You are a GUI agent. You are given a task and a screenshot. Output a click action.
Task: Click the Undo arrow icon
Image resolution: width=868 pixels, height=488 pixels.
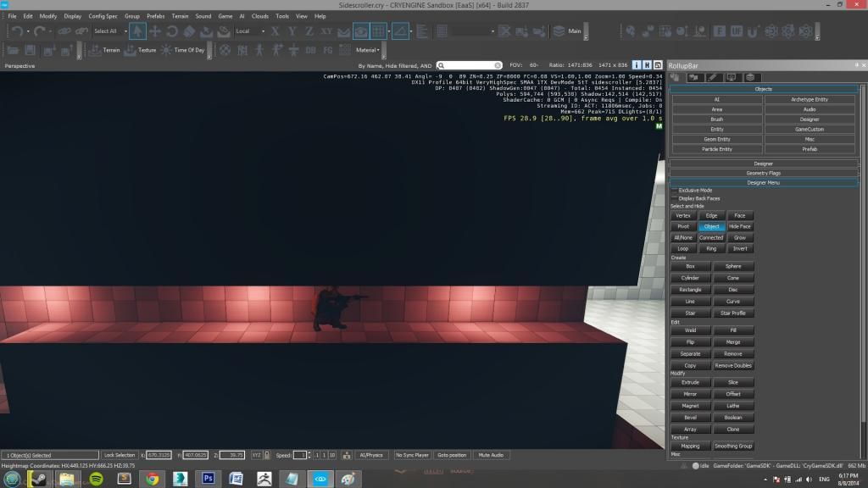(17, 31)
